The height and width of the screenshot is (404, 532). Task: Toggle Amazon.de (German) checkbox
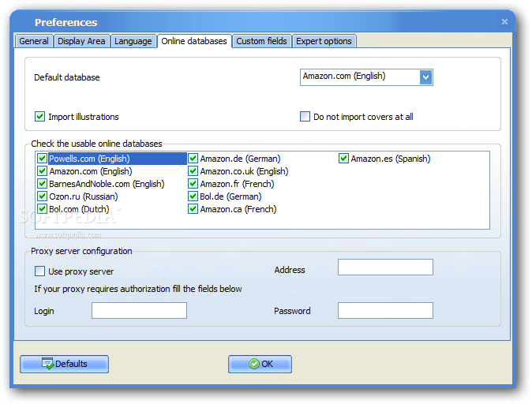193,159
